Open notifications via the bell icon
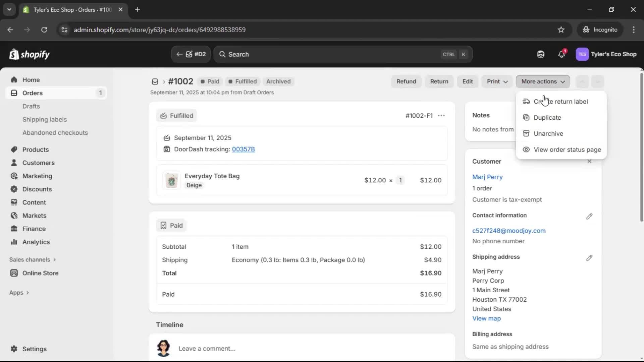The image size is (644, 362). click(562, 54)
